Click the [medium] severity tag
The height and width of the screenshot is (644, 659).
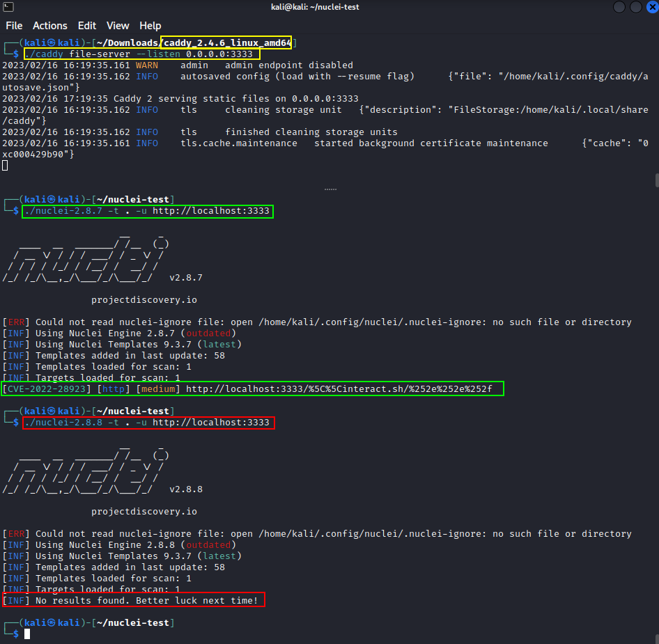coord(158,389)
